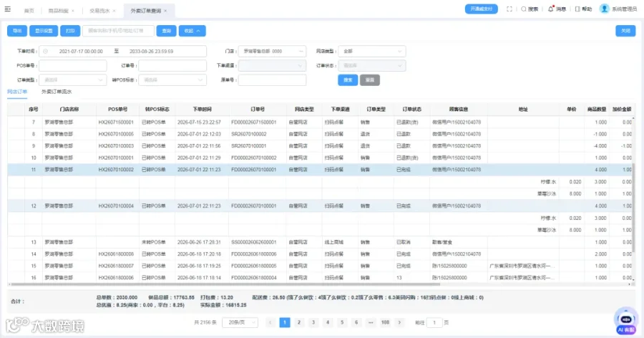
Task: Close the 交易流水 tab with its x
Action: 114,11
